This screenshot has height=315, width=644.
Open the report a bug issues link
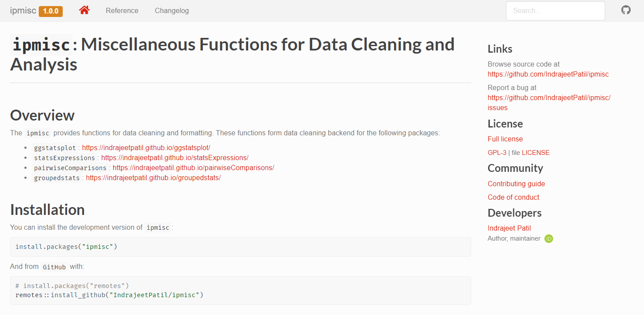coord(549,98)
